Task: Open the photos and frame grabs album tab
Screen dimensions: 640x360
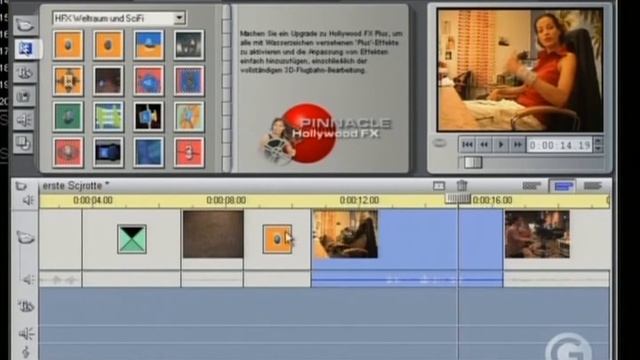Action: pyautogui.click(x=24, y=96)
